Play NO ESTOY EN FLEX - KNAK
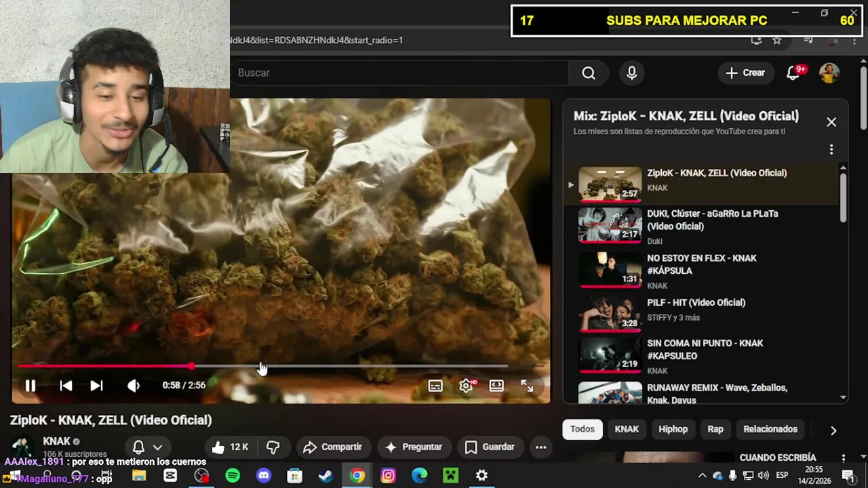 [702, 270]
